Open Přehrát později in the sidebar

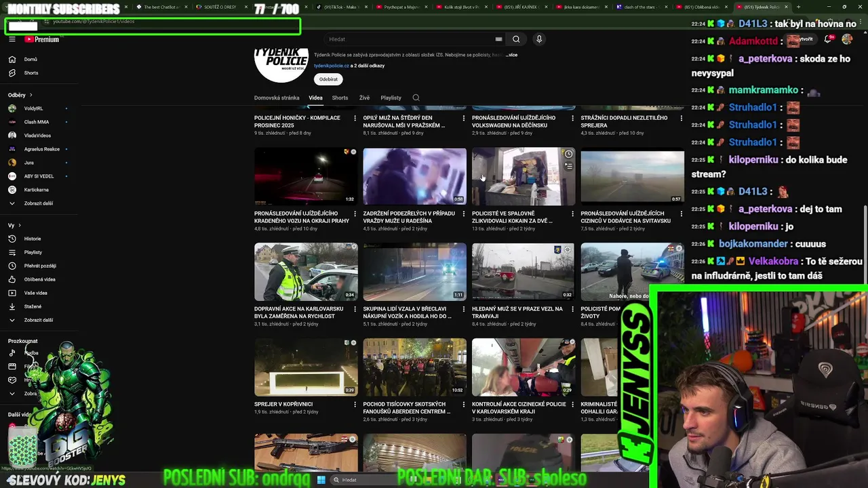39,266
